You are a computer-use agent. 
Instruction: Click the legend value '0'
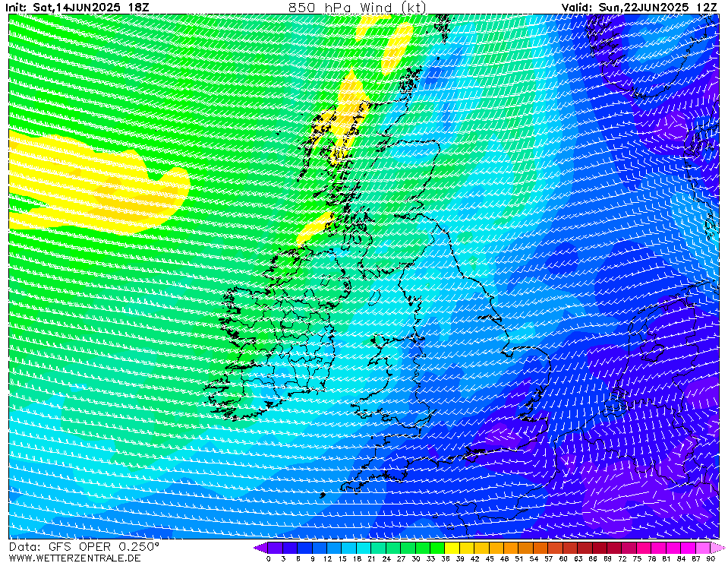click(269, 558)
